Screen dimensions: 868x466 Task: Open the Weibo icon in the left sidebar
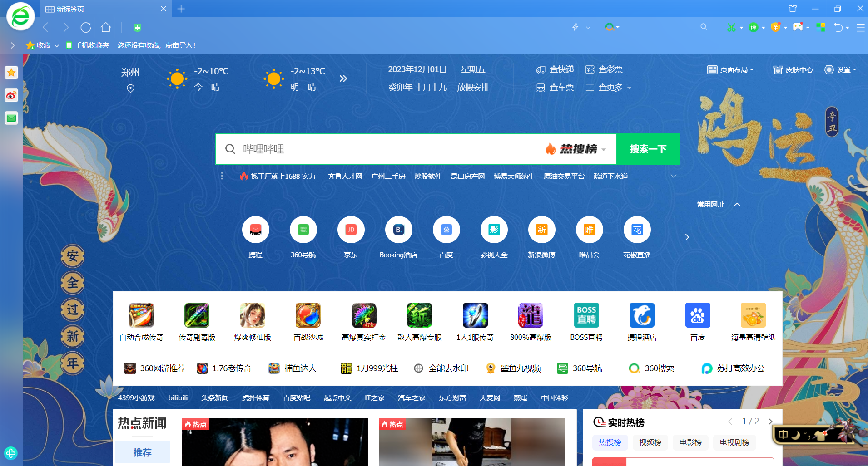point(11,95)
